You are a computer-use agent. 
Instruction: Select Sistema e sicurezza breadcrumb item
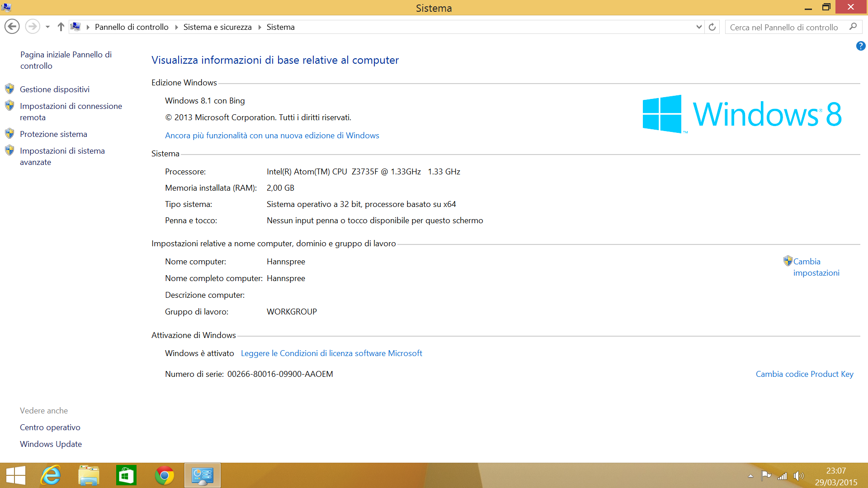[217, 27]
